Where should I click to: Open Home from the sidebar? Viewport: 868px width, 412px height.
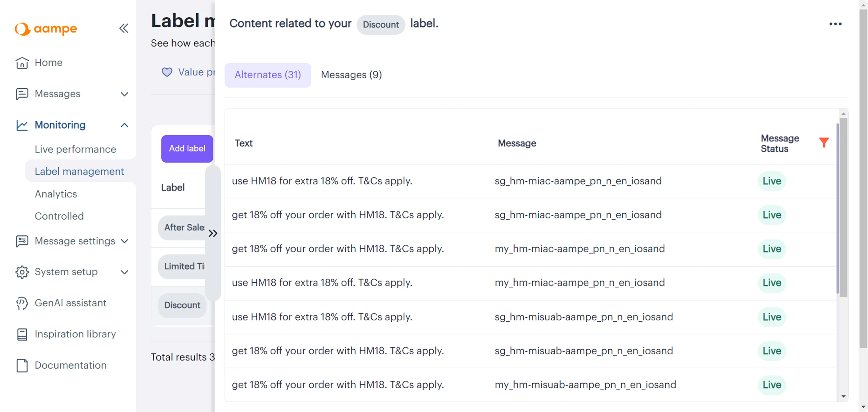coord(48,63)
